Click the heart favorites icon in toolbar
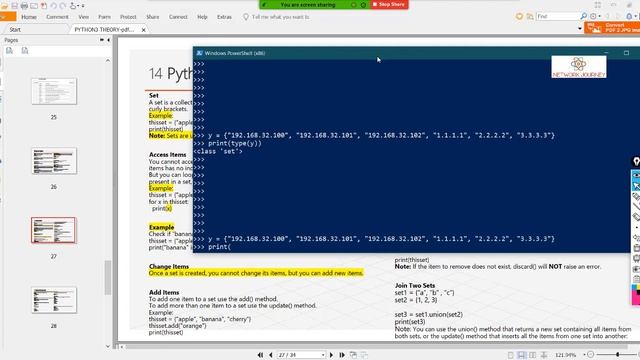The image size is (640, 360). point(519,16)
